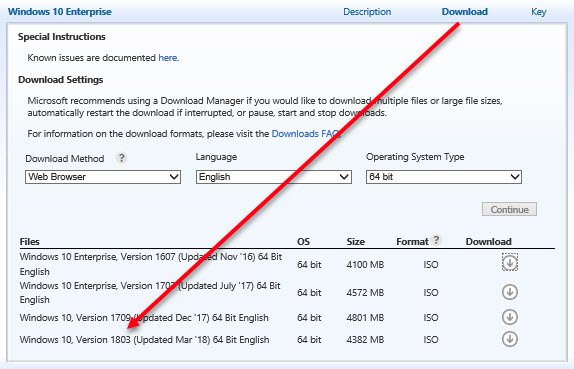The height and width of the screenshot is (369, 574).
Task: Download Windows 10 Enterprise Version 1703 ISO
Action: click(510, 292)
